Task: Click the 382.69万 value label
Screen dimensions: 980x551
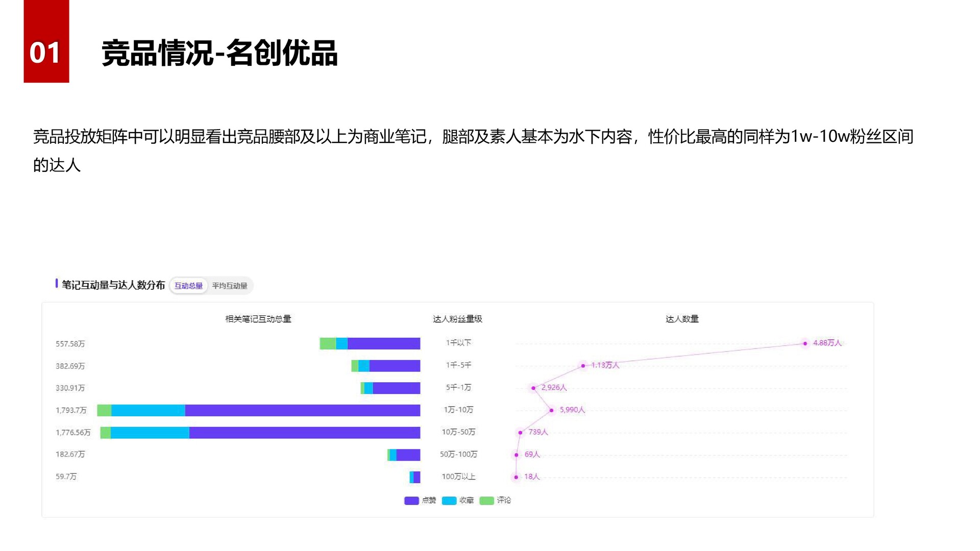Action: tap(70, 366)
